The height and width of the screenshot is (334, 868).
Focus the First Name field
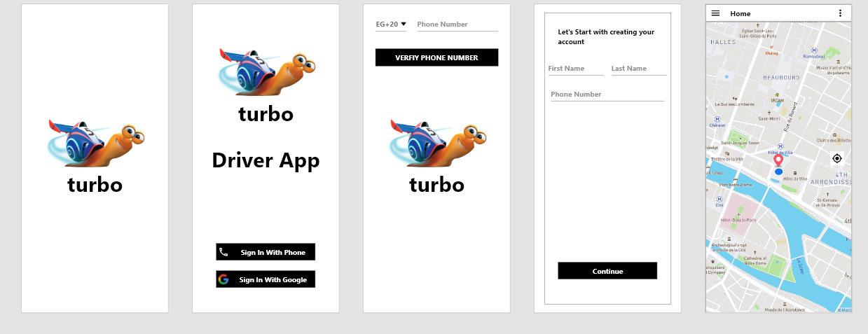tap(575, 69)
